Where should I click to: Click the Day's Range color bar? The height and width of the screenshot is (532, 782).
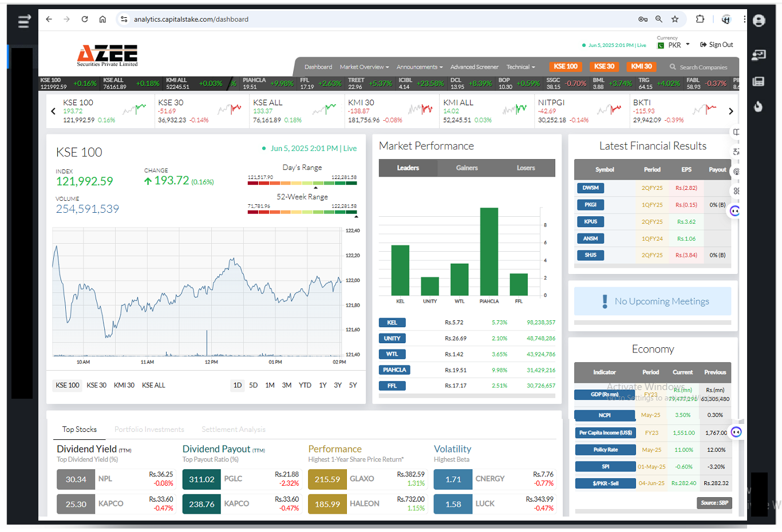click(302, 183)
